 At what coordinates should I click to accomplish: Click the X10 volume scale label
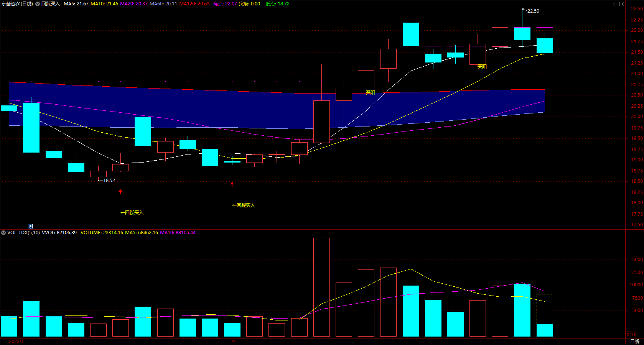click(x=631, y=335)
